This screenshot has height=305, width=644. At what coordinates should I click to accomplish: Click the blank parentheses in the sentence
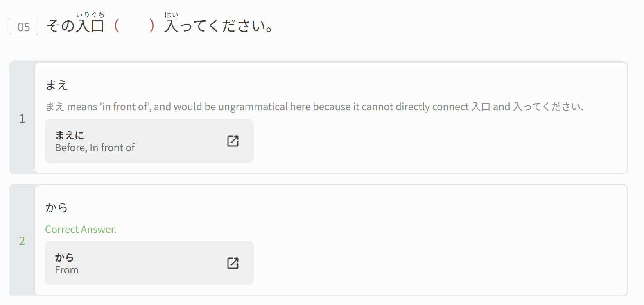[x=135, y=25]
